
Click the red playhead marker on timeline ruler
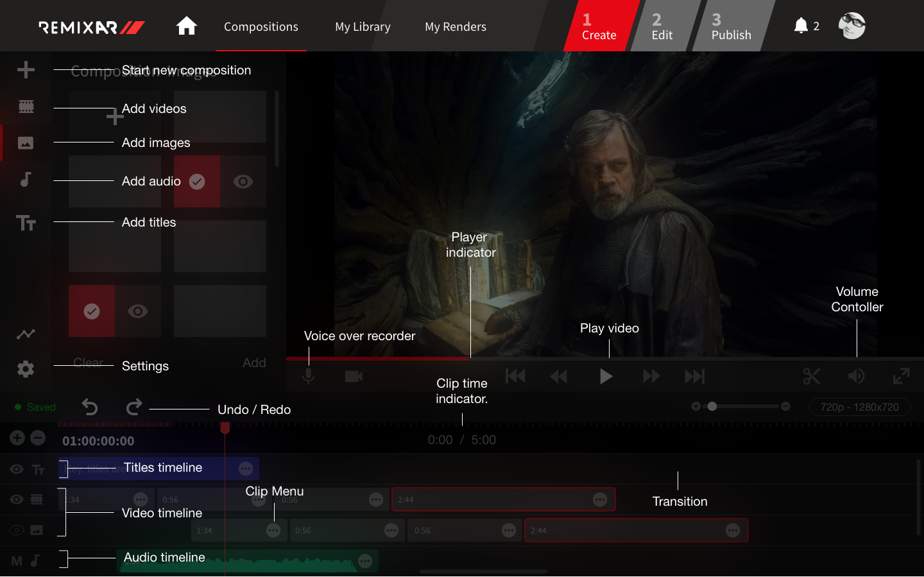225,428
